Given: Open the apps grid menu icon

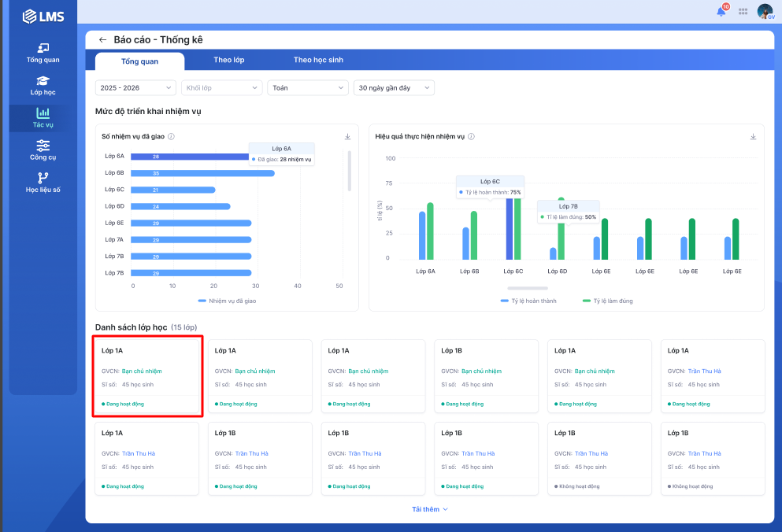Looking at the screenshot, I should click(x=743, y=12).
